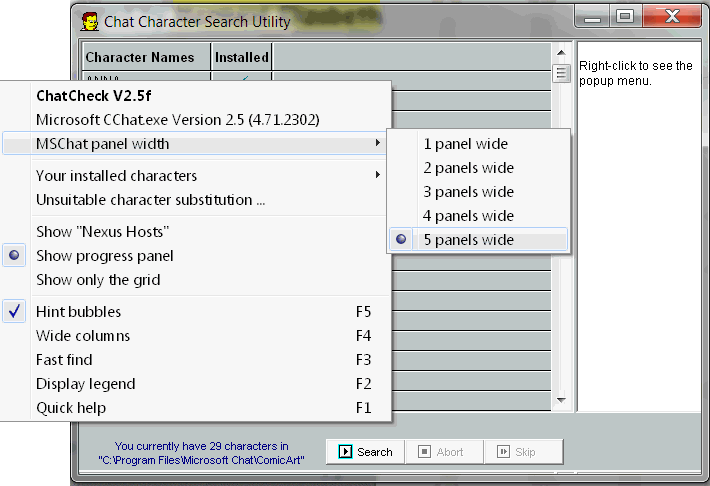
Task: Toggle Hint bubbles checkmark
Action: (x=78, y=312)
